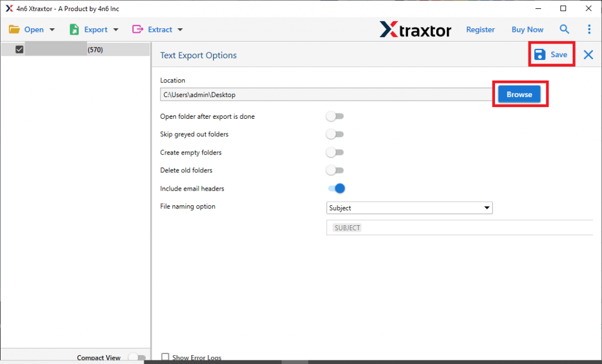
Task: Close the Text Export Options panel
Action: pyautogui.click(x=588, y=54)
